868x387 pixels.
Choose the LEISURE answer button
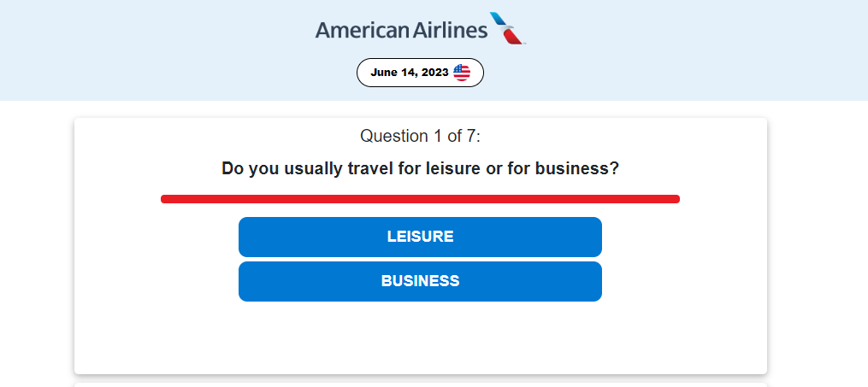pos(420,237)
